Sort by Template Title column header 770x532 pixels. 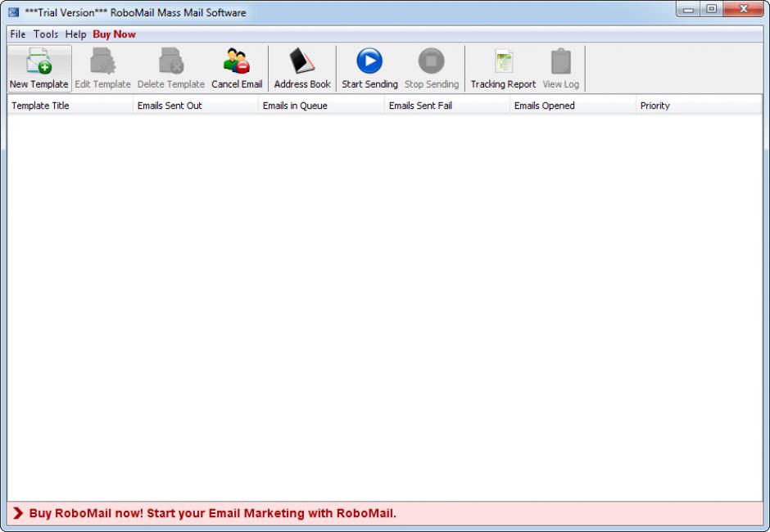pyautogui.click(x=41, y=106)
